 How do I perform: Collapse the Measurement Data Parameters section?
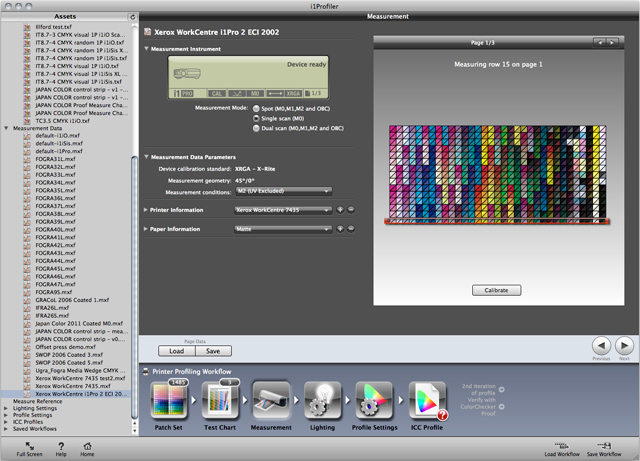[147, 157]
